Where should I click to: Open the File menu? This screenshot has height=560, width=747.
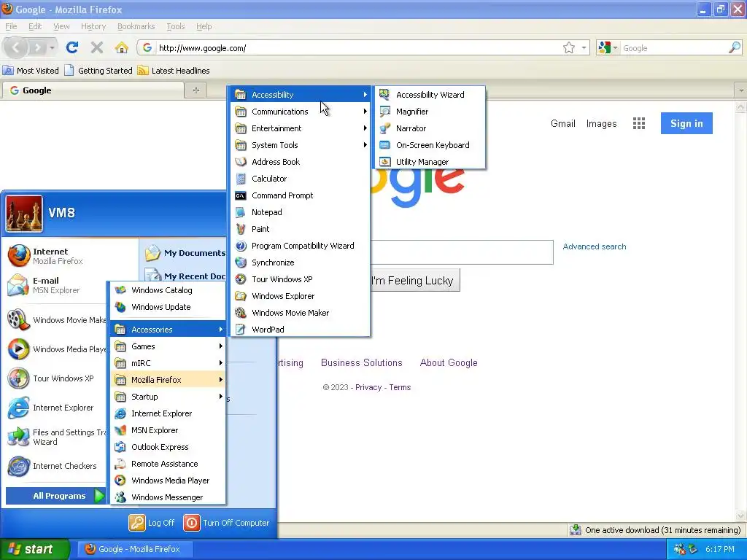(x=11, y=26)
